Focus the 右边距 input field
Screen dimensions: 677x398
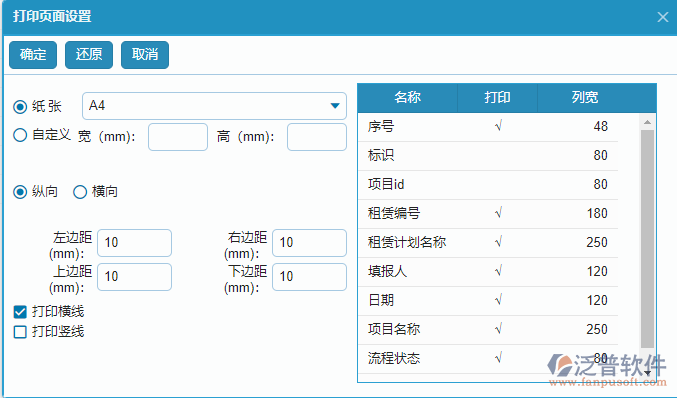point(310,243)
